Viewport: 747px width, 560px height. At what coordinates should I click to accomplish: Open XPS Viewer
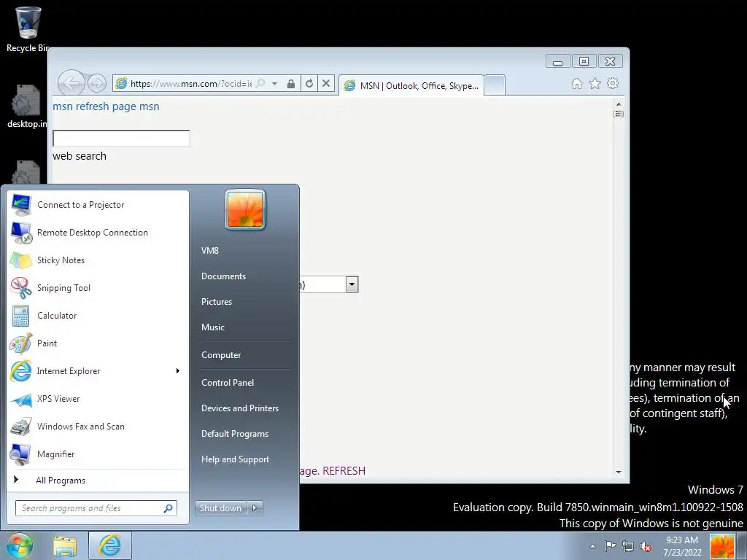[x=98, y=399]
